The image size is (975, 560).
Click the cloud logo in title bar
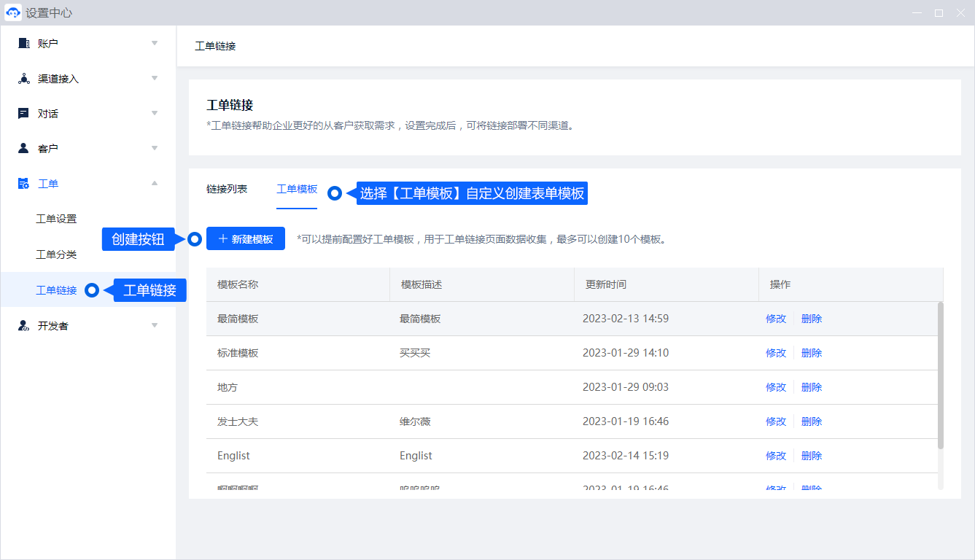13,13
